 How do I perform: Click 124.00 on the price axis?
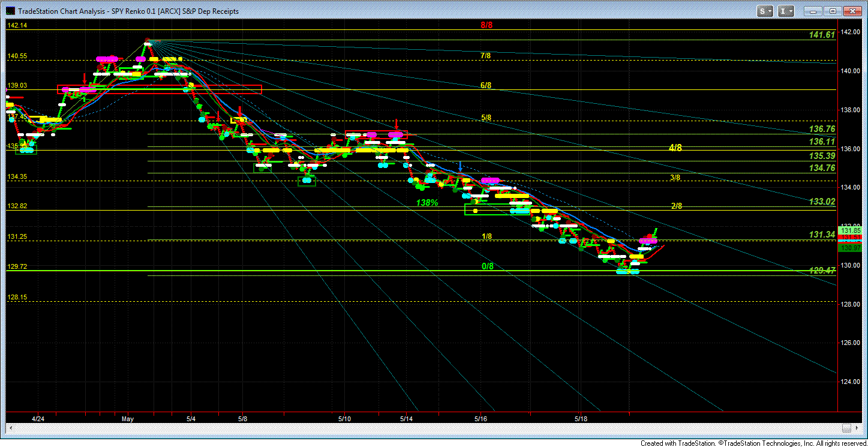tap(851, 382)
